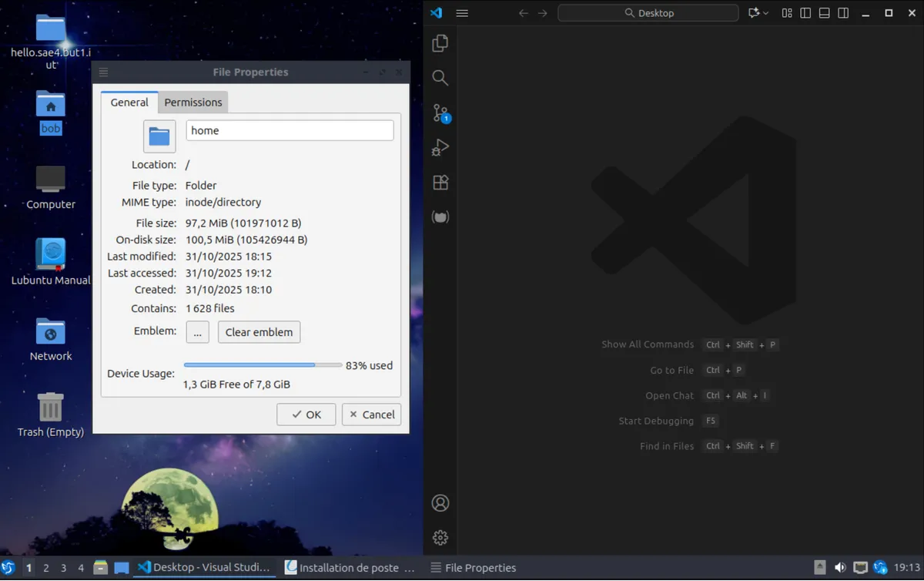Click the folder icon button in File Properties
Viewport: 924px width, 581px height.
[159, 136]
